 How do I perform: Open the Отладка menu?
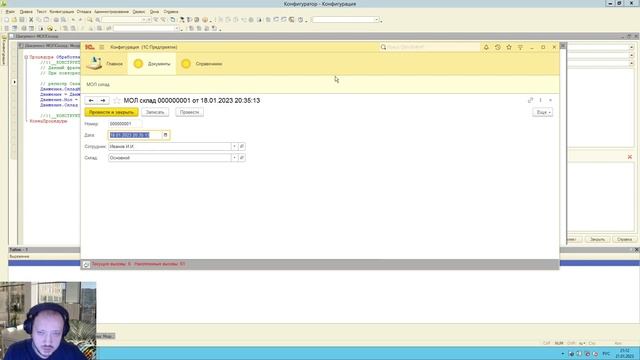(84, 12)
